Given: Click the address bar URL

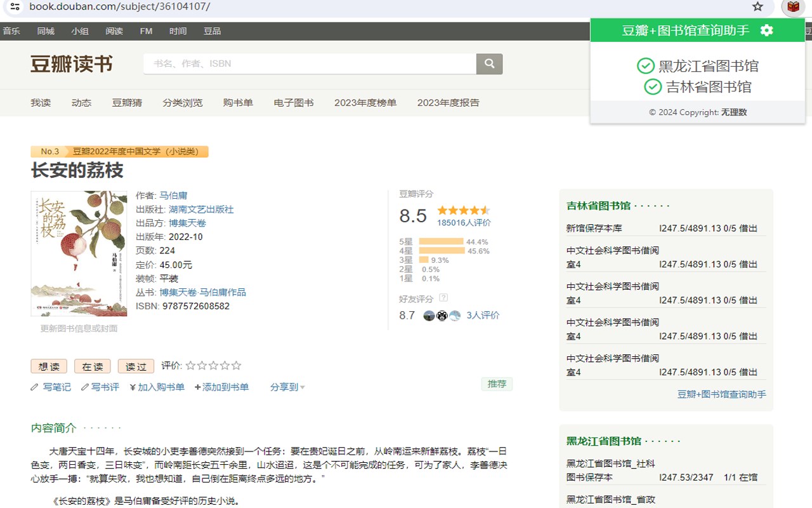Looking at the screenshot, I should pos(119,7).
